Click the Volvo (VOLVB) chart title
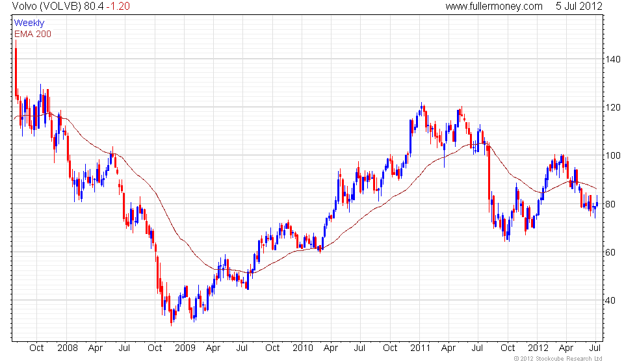This screenshot has width=637, height=364. coord(47,6)
